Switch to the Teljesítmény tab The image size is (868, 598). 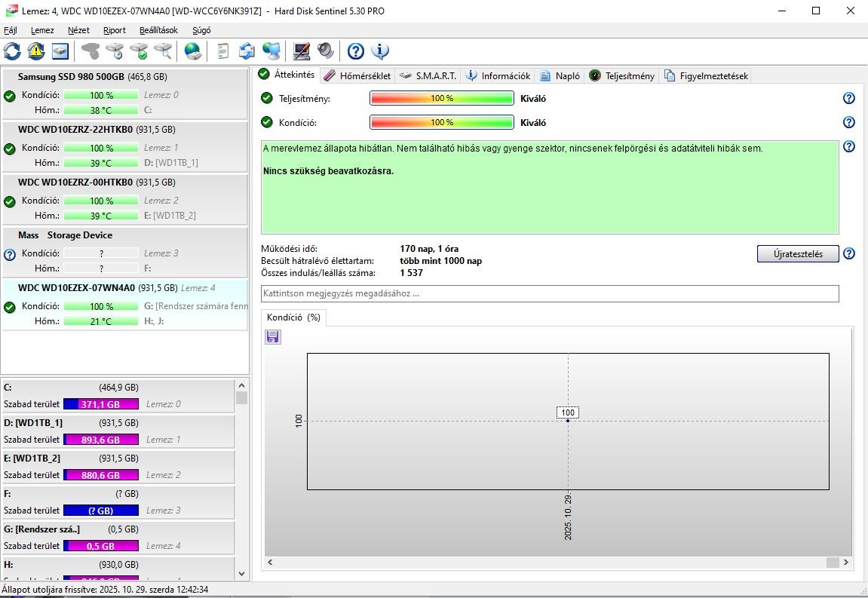coord(622,76)
